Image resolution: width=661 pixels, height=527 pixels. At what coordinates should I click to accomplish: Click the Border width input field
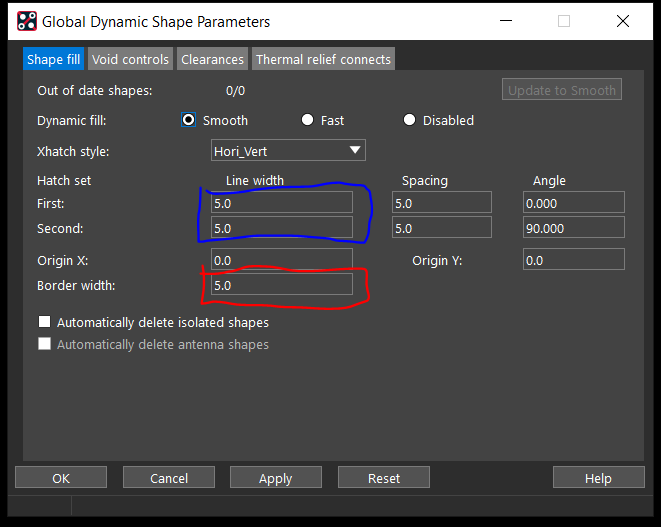click(x=282, y=285)
